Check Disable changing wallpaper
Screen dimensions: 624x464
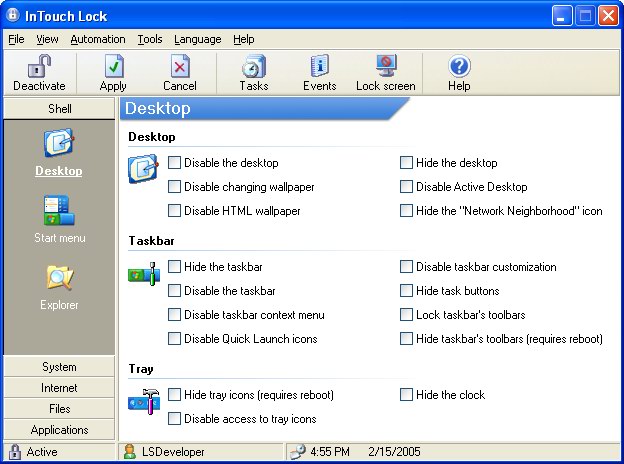[174, 187]
